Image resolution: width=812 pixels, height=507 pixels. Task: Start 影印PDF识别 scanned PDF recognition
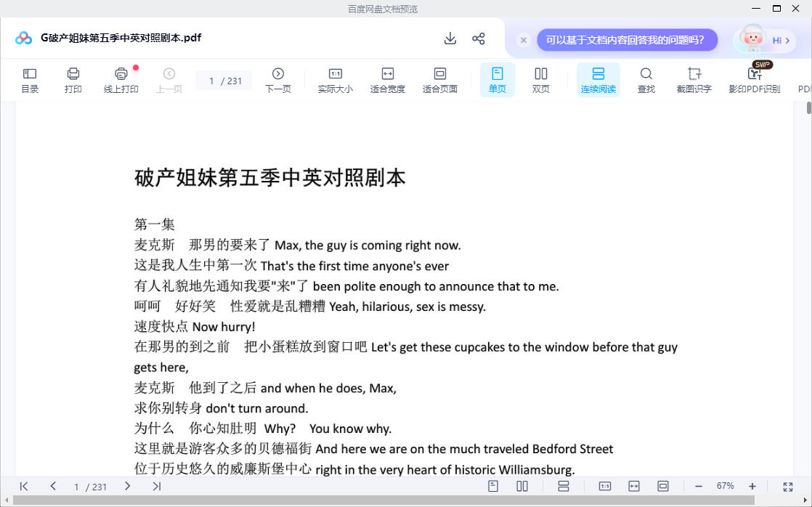(x=754, y=80)
